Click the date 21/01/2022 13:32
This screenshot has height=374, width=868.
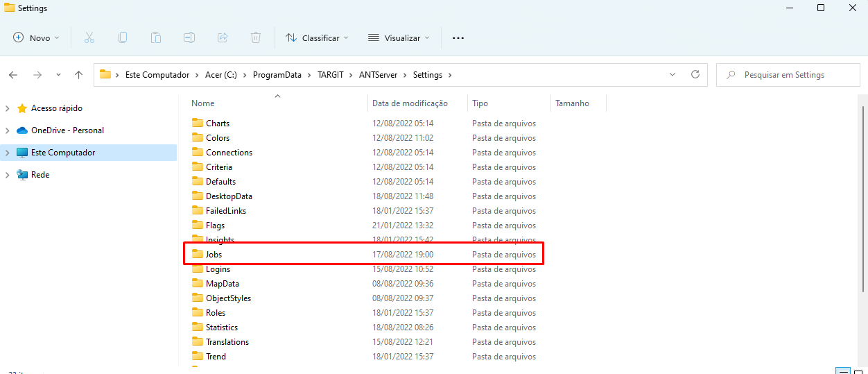(403, 226)
